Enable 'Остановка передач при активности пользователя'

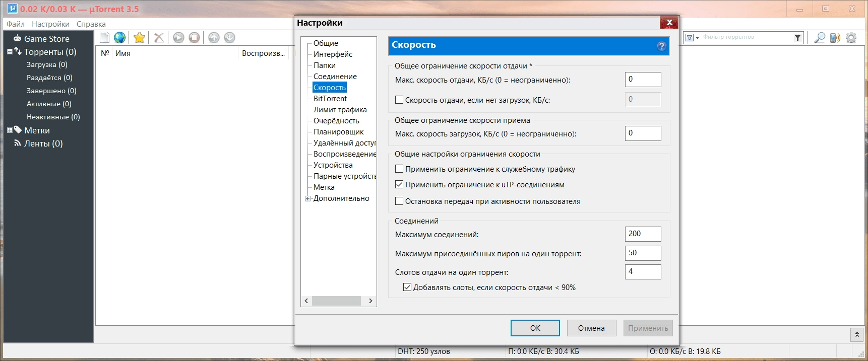click(399, 201)
